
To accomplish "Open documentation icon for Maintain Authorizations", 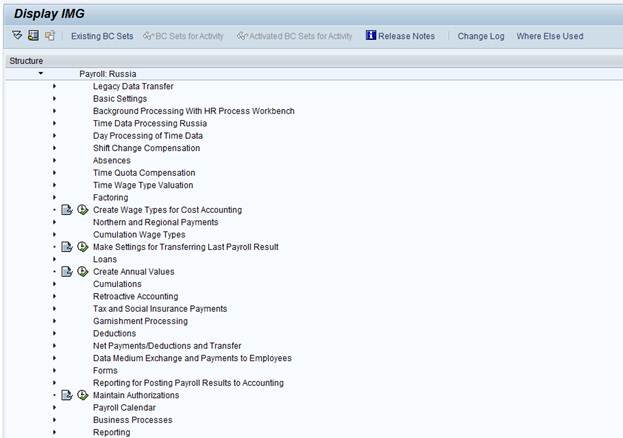I will [67, 395].
